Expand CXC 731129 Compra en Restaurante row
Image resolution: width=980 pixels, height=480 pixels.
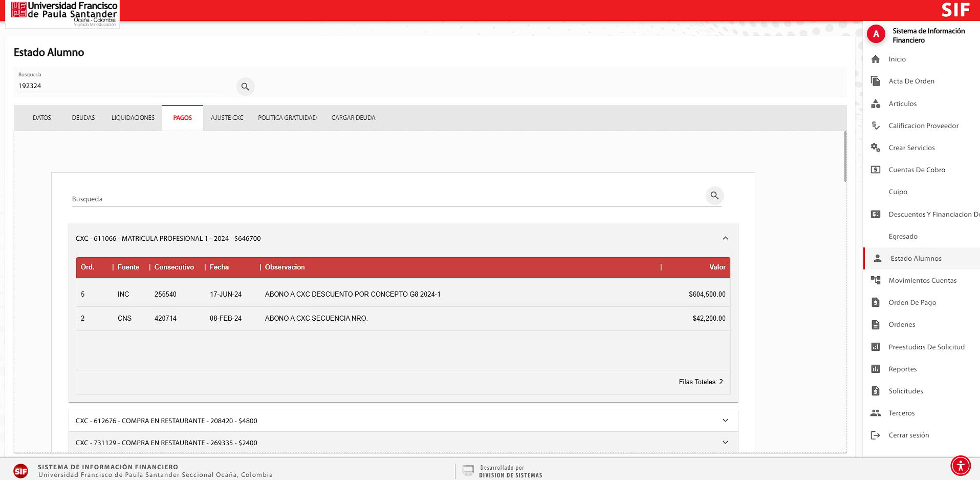[403, 443]
